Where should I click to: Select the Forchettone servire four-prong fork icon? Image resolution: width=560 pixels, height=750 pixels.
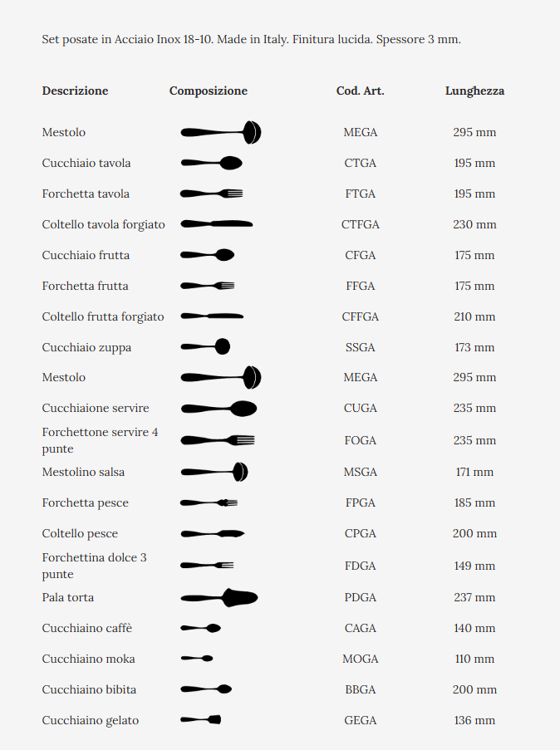pyautogui.click(x=218, y=440)
